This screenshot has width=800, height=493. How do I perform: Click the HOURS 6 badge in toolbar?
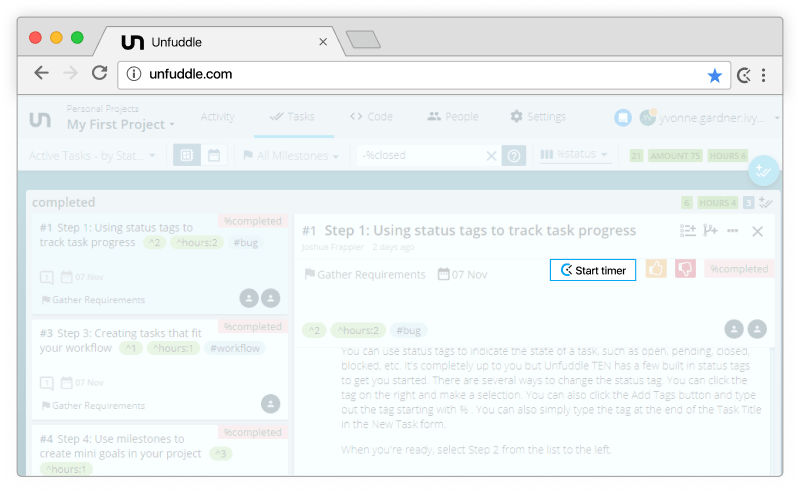pyautogui.click(x=728, y=156)
